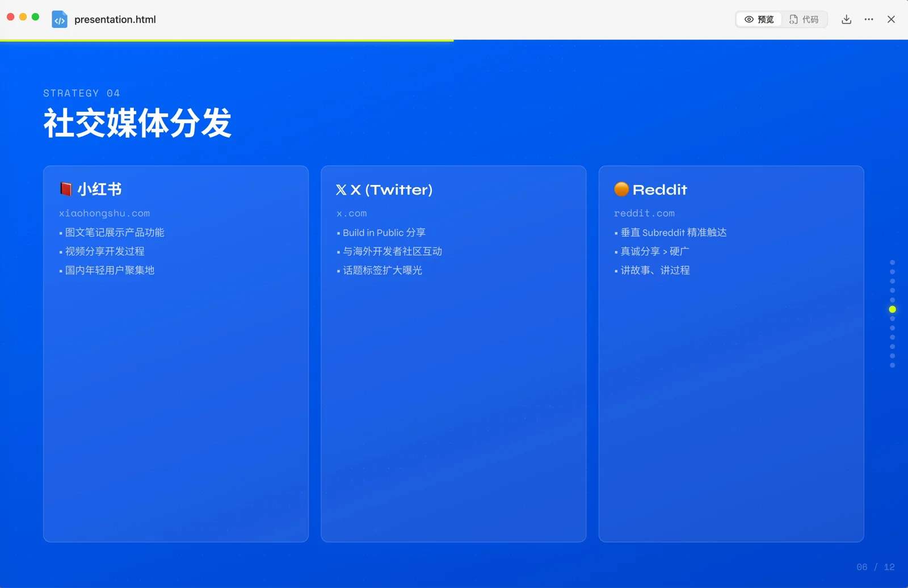Jump to last slide via bottom navigation dot
Image resolution: width=908 pixels, height=588 pixels.
pyautogui.click(x=892, y=366)
